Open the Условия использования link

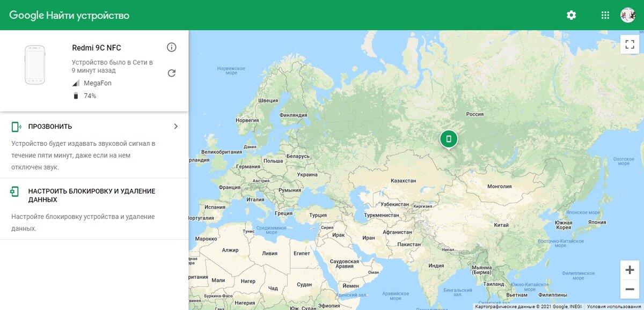pyautogui.click(x=615, y=307)
